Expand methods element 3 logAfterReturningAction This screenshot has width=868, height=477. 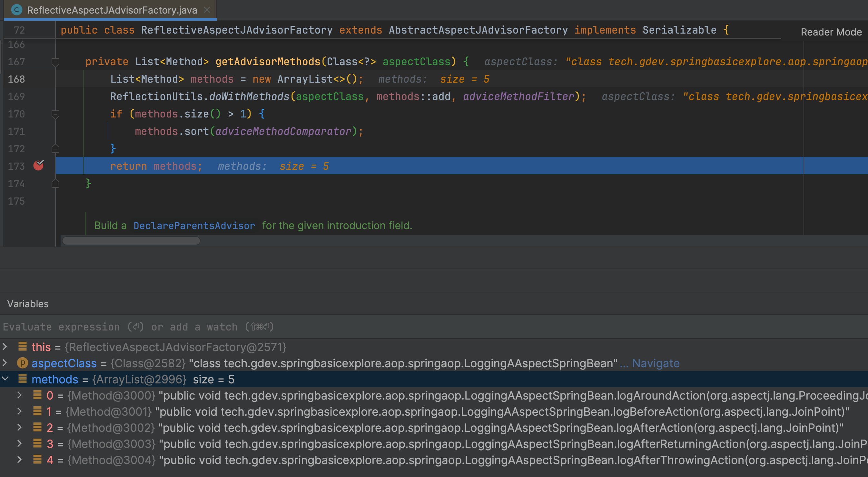20,444
